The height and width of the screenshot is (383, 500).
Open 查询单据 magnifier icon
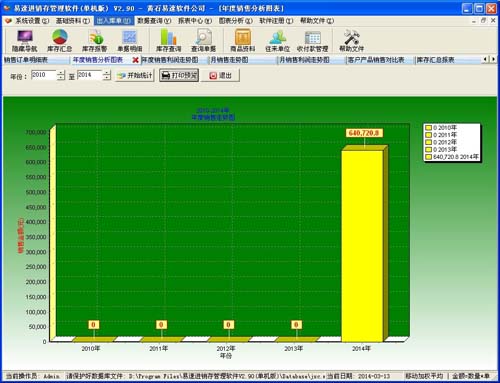pyautogui.click(x=203, y=40)
